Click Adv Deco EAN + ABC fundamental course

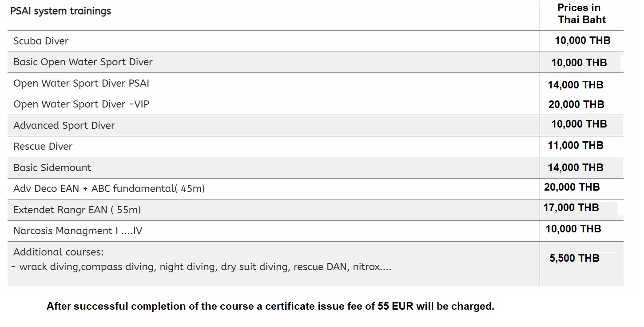coord(109,189)
